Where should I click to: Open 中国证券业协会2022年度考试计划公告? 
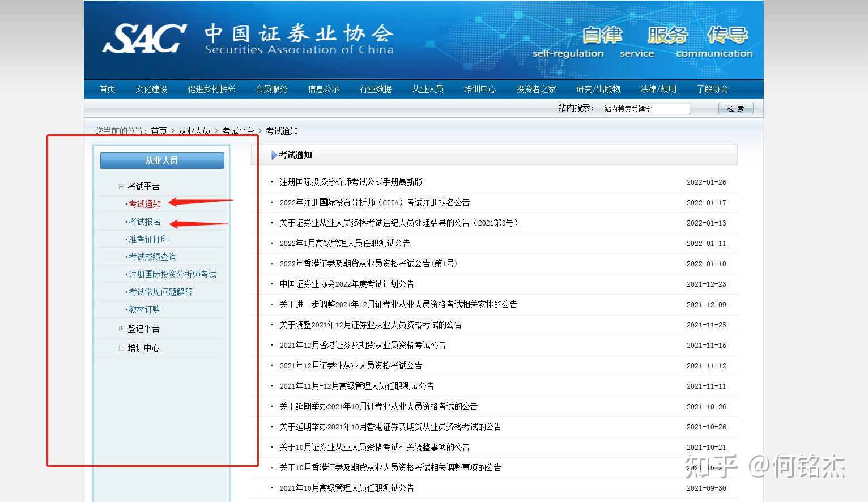[x=347, y=284]
